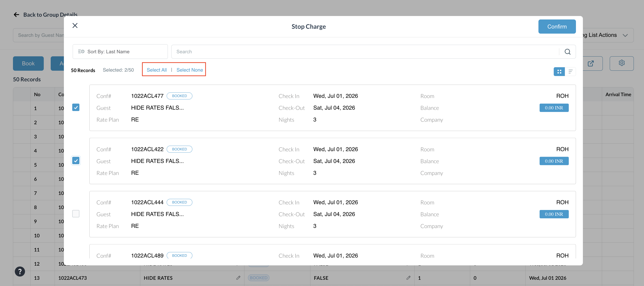
Task: Focus the Search field in Stop Charge dialog
Action: pos(365,51)
